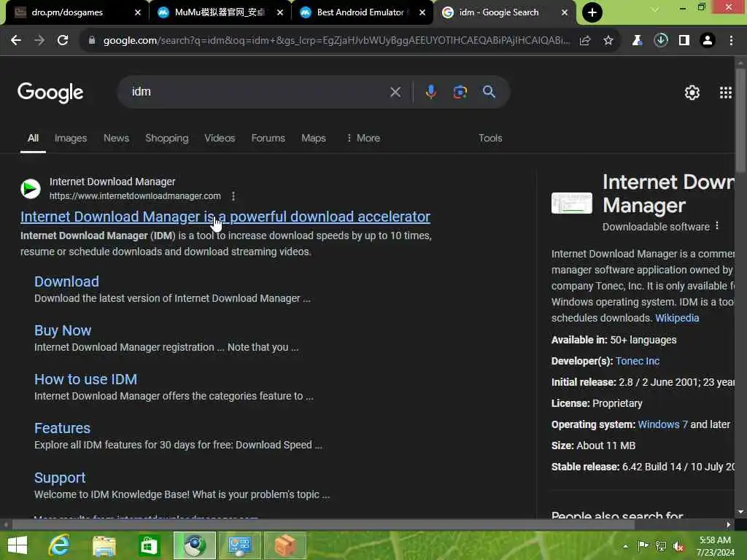Show hidden system tray icons
The height and width of the screenshot is (560, 747).
pos(625,546)
